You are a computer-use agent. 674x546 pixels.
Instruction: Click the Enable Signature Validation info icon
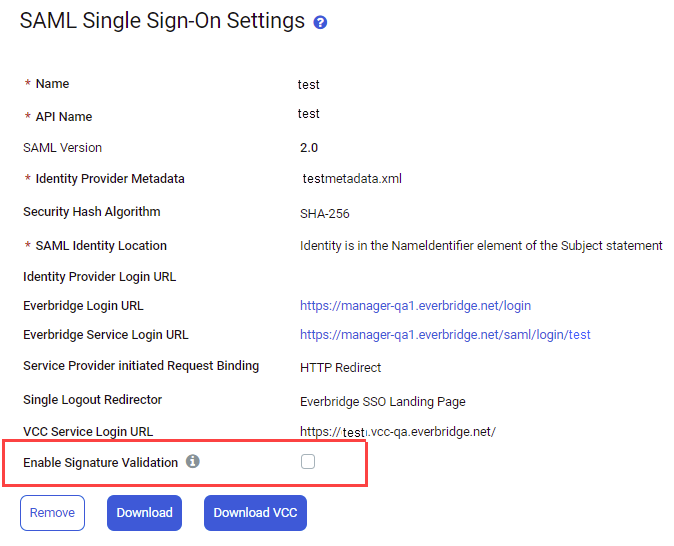click(x=193, y=461)
